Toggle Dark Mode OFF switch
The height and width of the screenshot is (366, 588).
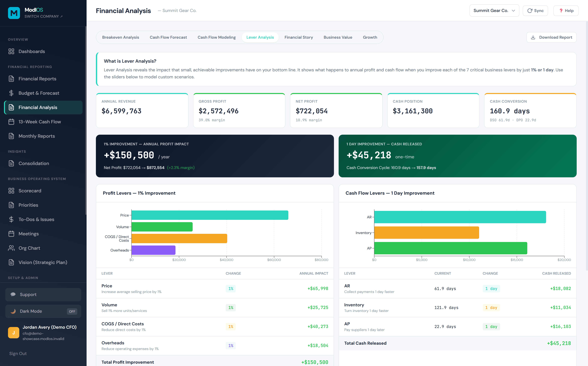[72, 311]
